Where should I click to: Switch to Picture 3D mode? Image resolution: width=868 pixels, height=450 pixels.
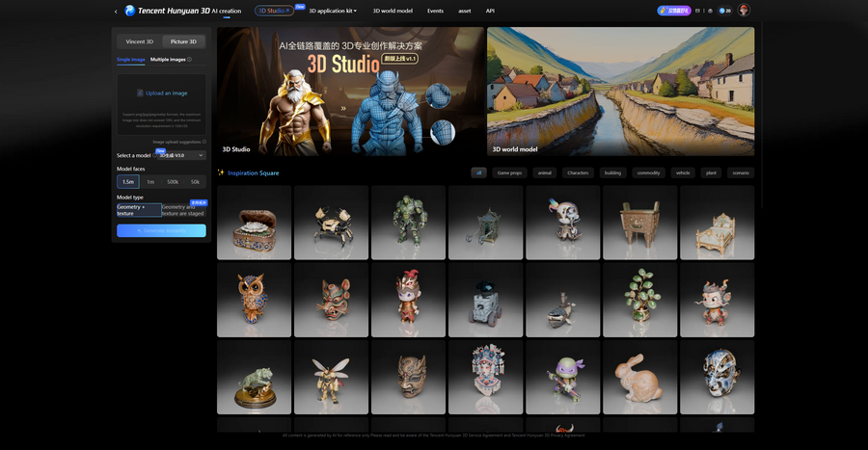pos(183,41)
